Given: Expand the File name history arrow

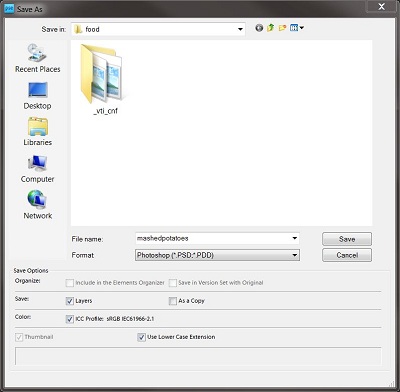Looking at the screenshot, I should click(295, 238).
